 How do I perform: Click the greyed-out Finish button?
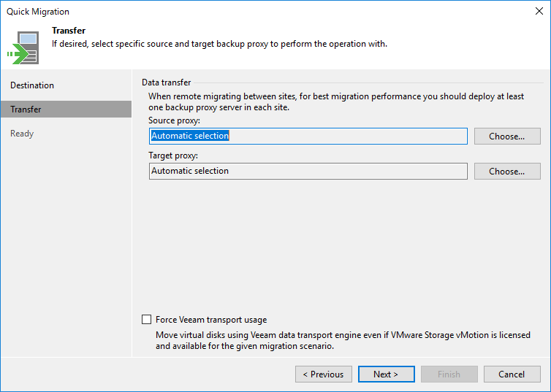(449, 374)
